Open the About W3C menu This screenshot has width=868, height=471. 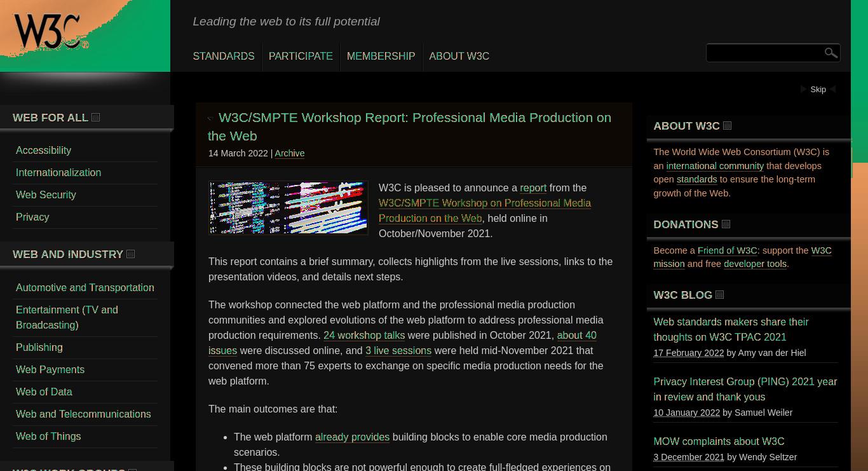click(x=459, y=57)
